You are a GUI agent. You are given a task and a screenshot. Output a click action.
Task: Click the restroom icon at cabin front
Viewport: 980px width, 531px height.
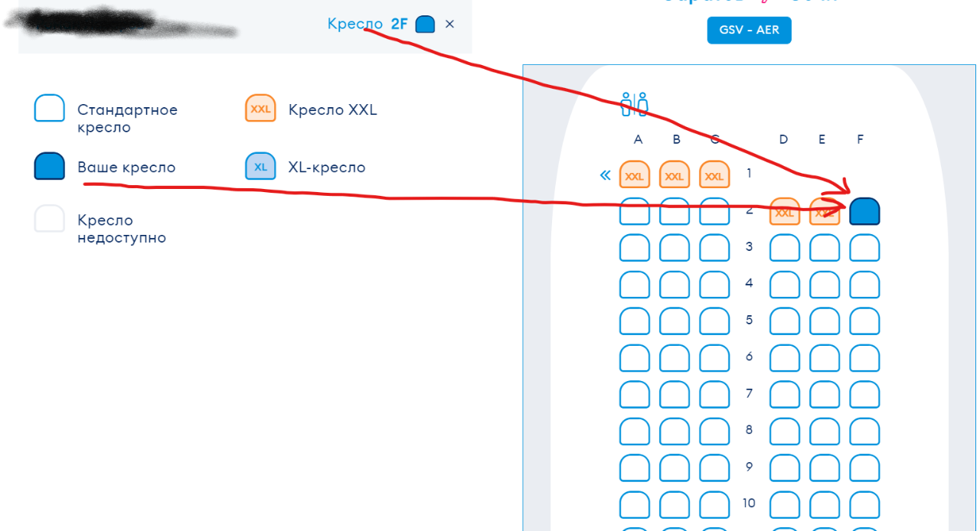point(634,105)
